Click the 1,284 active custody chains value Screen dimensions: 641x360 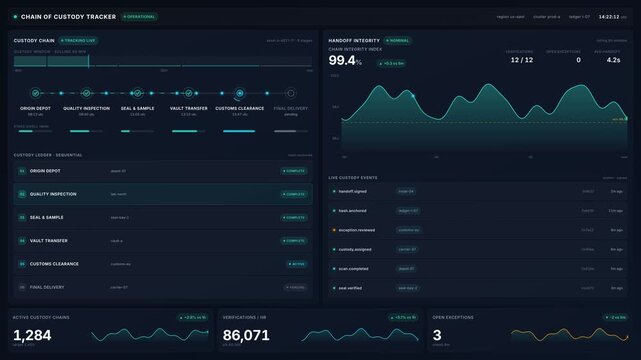tap(32, 335)
